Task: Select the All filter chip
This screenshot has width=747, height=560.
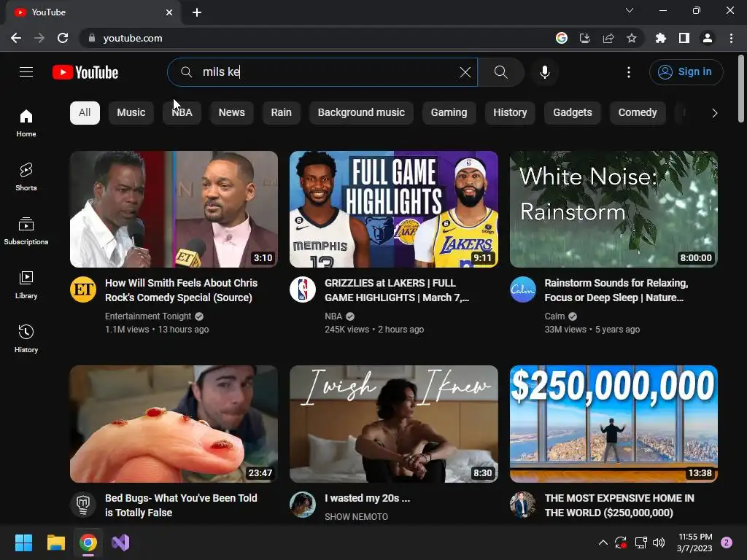Action: click(85, 113)
